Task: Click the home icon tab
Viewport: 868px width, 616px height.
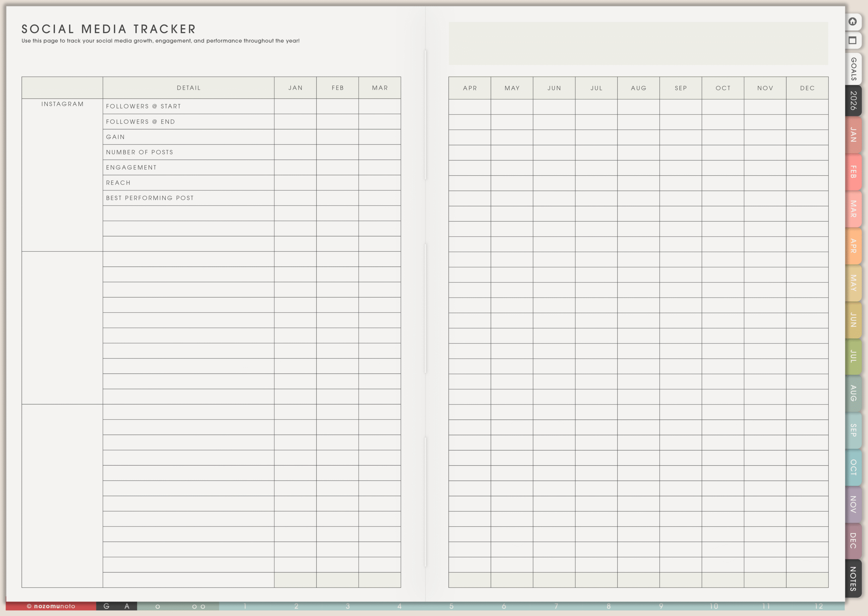Action: pos(852,22)
